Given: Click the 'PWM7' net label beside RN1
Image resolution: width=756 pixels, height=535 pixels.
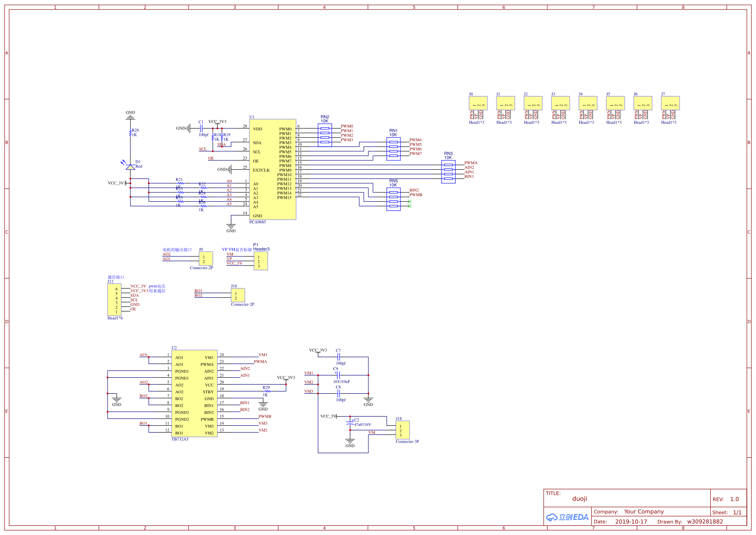Looking at the screenshot, I should 416,154.
